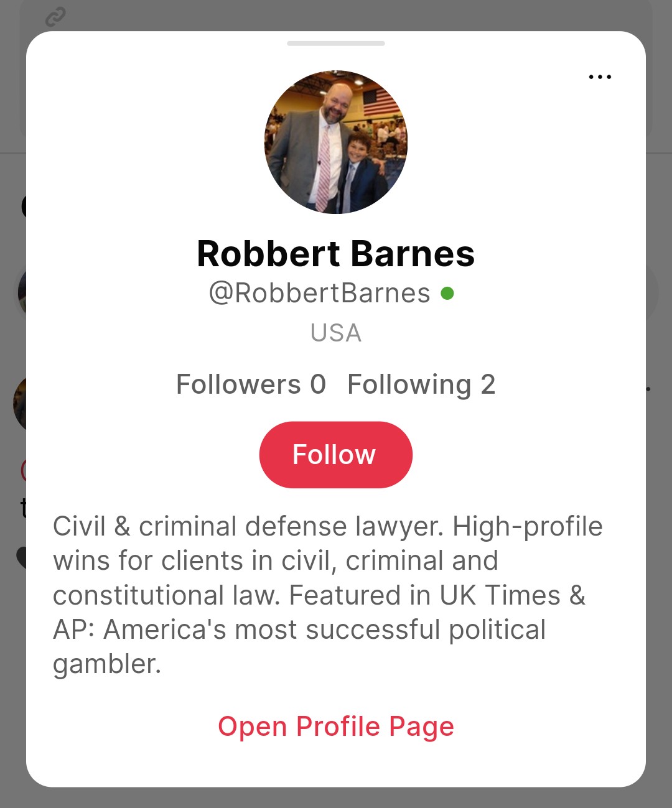Click the partially hidden heart icon
Image resolution: width=672 pixels, height=808 pixels.
21,557
